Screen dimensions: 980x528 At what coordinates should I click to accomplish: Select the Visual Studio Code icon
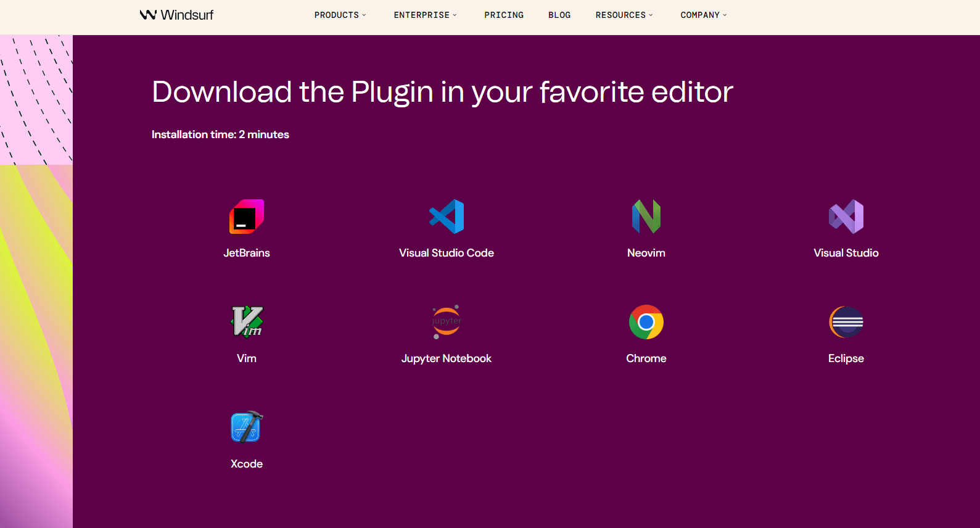click(447, 217)
